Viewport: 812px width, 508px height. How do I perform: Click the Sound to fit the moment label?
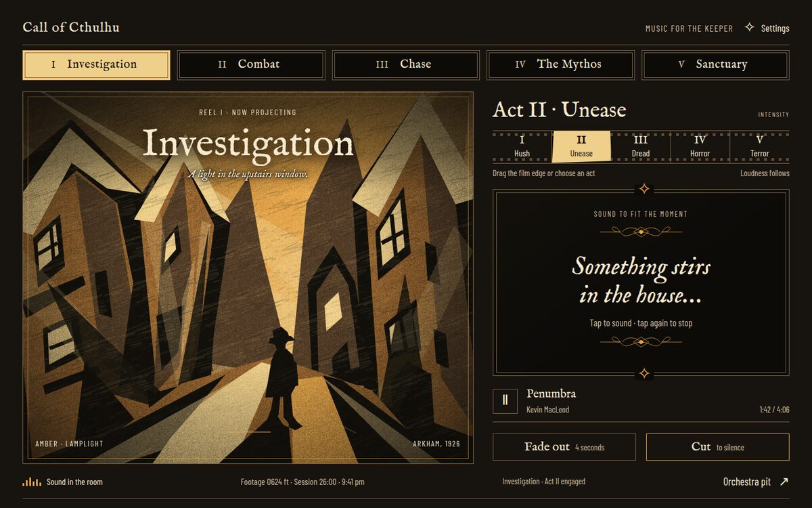pos(641,214)
